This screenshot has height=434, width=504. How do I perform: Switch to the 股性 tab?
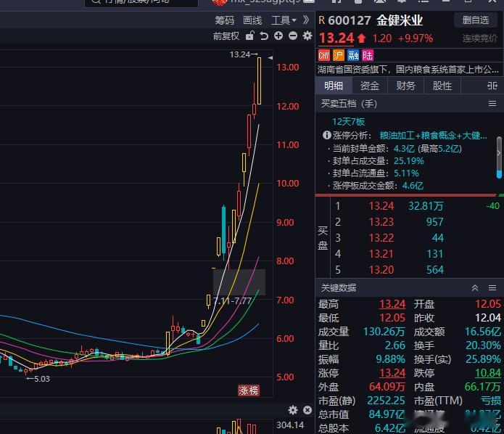pyautogui.click(x=442, y=86)
